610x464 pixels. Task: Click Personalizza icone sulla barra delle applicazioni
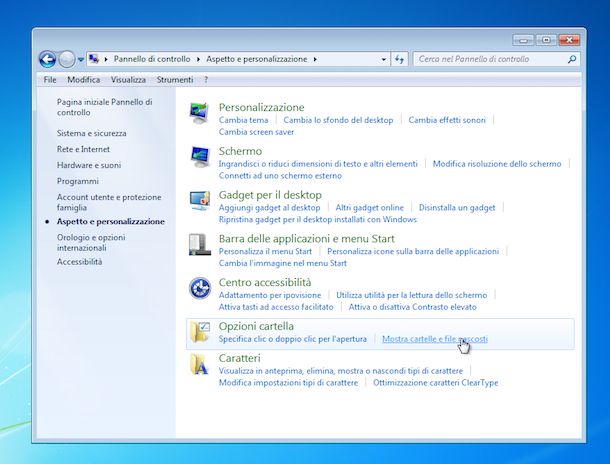pos(413,251)
